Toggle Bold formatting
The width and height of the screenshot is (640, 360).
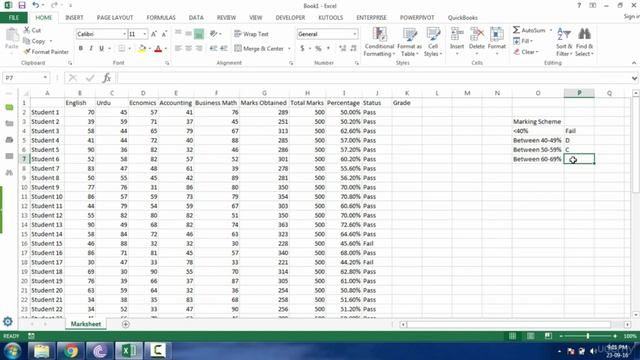coord(81,49)
